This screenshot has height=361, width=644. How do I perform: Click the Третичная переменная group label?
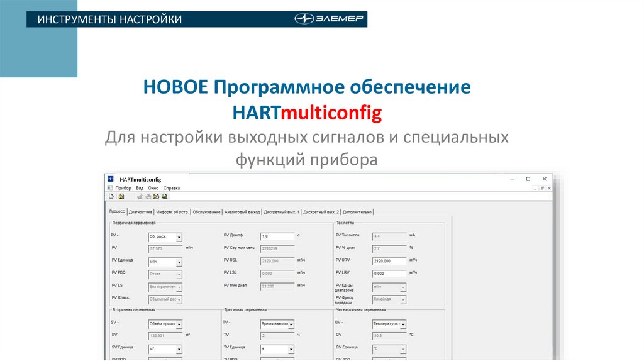(x=246, y=309)
